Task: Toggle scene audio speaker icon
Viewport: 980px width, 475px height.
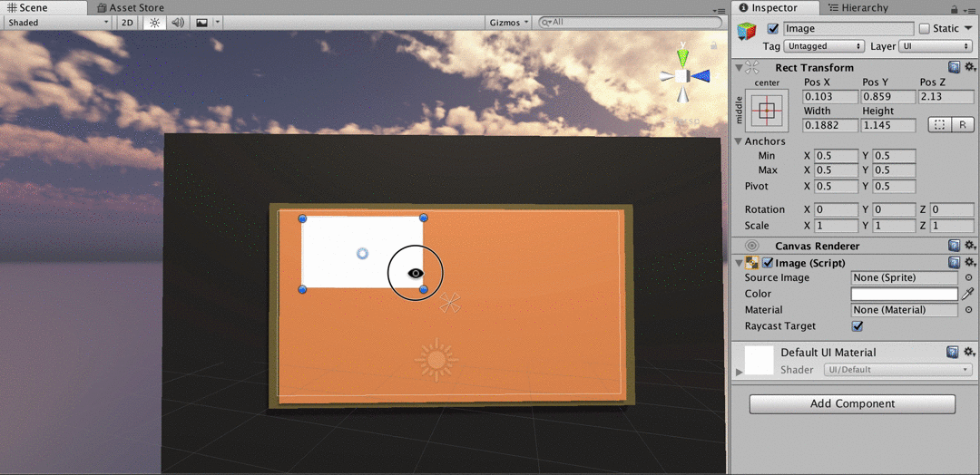Action: coord(178,23)
